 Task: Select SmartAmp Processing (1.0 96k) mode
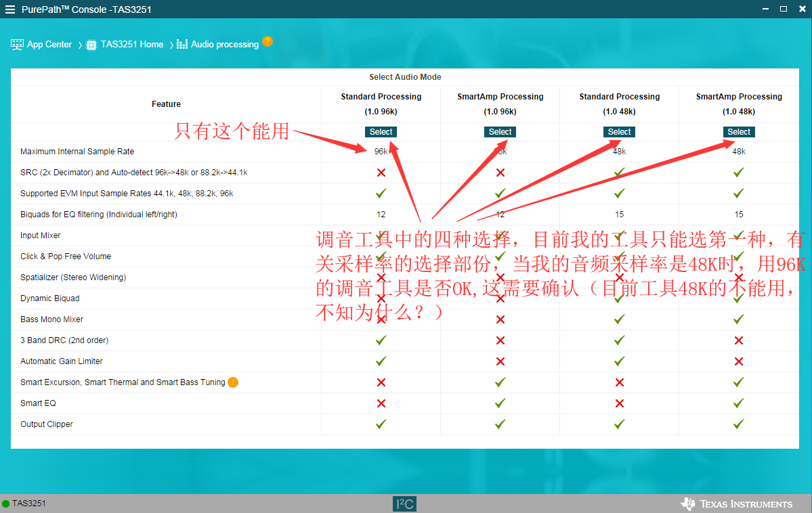500,132
